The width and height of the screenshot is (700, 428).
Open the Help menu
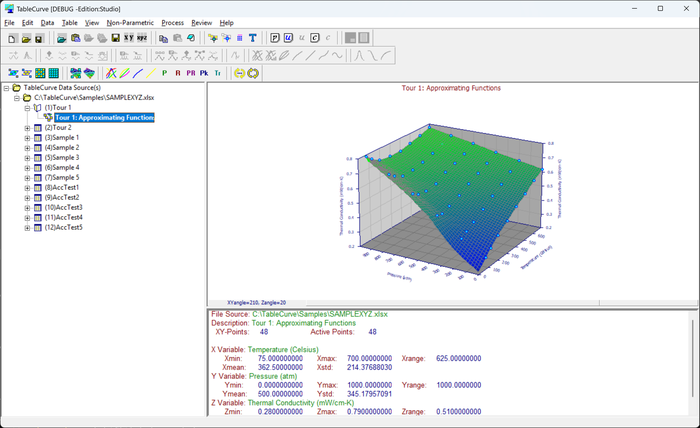[x=226, y=23]
